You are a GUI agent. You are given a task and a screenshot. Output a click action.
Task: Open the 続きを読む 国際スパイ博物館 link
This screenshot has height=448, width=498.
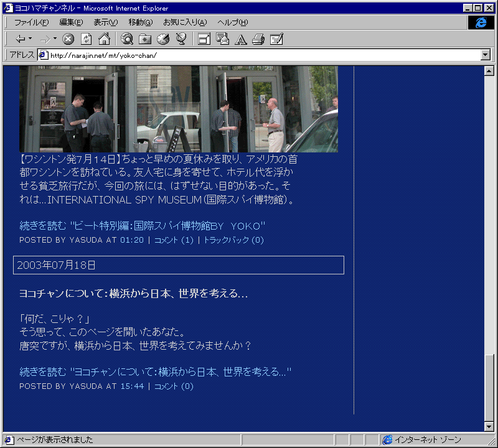(x=142, y=226)
